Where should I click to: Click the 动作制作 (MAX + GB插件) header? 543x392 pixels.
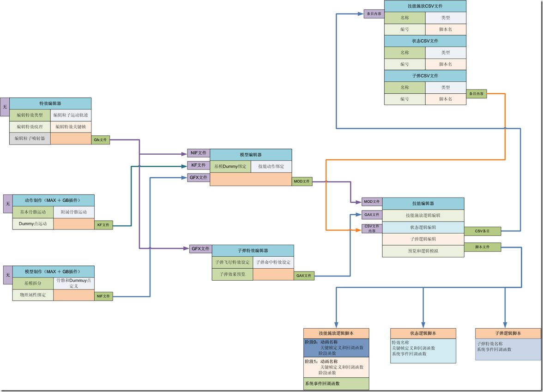pyautogui.click(x=54, y=200)
